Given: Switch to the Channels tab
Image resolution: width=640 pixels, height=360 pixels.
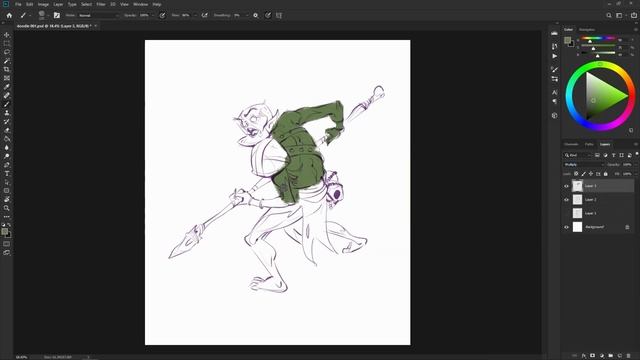Looking at the screenshot, I should tap(571, 144).
